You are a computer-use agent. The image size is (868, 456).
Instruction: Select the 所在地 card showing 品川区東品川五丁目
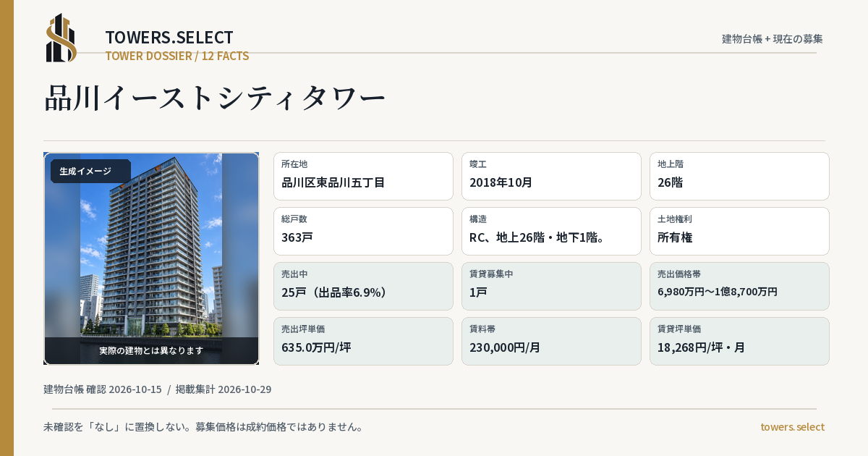tap(363, 176)
